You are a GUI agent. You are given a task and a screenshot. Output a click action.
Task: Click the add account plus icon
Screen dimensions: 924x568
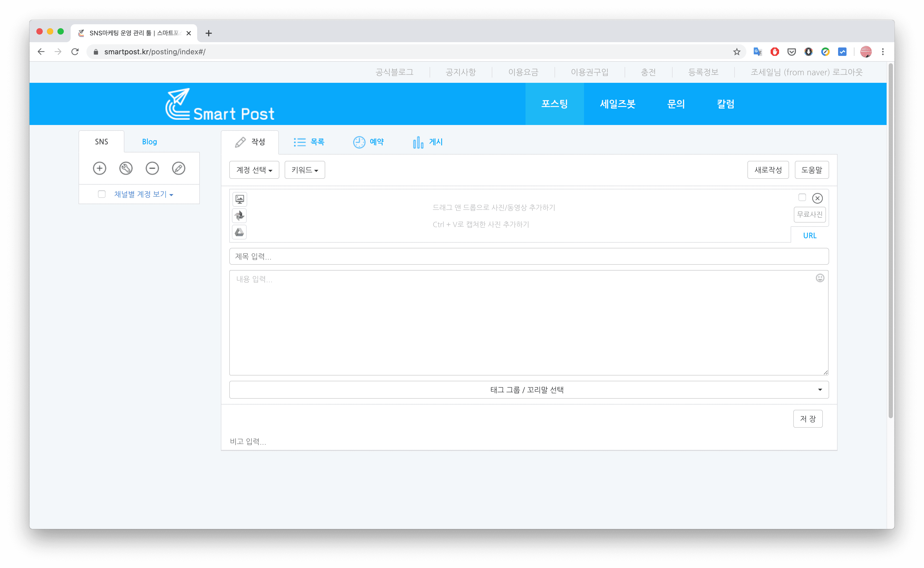coord(100,168)
